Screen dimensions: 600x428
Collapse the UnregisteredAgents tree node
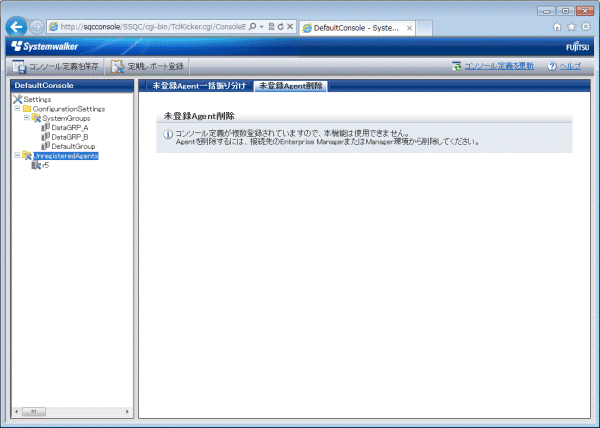(17, 156)
